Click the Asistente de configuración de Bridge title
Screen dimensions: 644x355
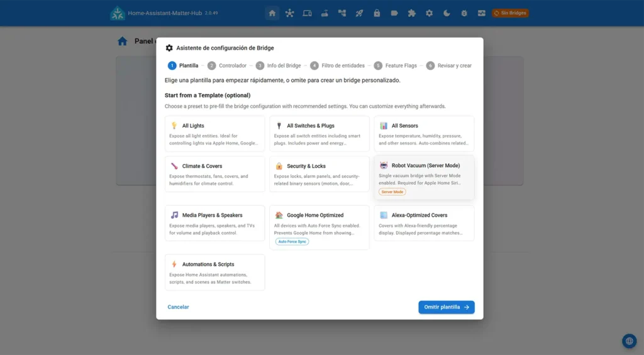coord(225,48)
